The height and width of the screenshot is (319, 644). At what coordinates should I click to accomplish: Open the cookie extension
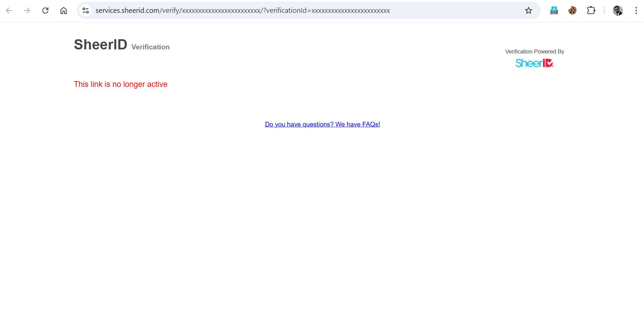click(573, 10)
